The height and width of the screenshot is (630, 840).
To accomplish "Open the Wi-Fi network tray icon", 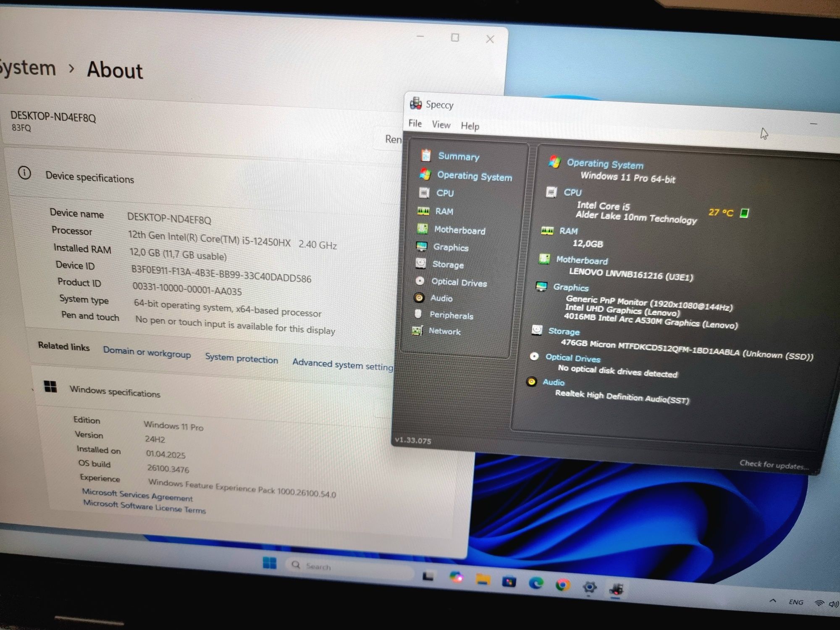I will click(819, 604).
